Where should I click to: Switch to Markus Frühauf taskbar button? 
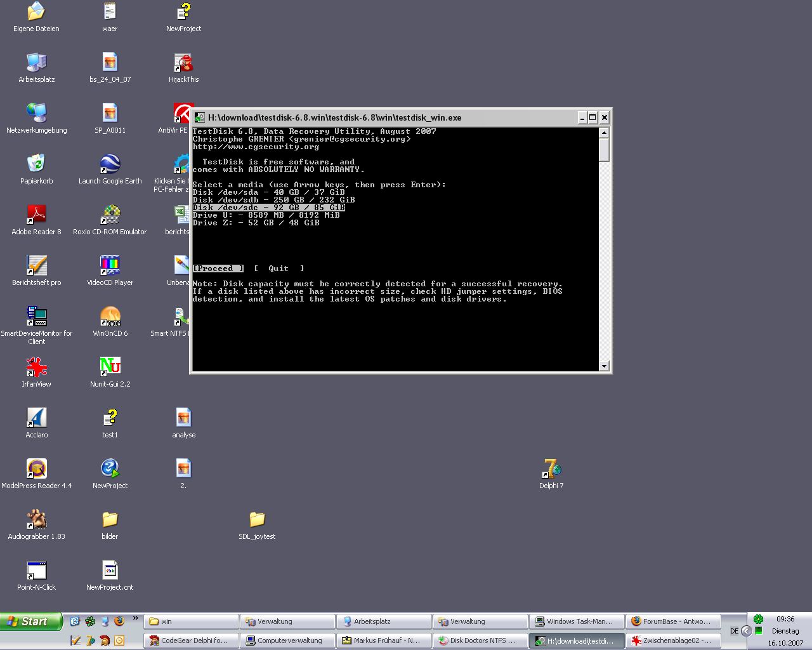coord(384,640)
